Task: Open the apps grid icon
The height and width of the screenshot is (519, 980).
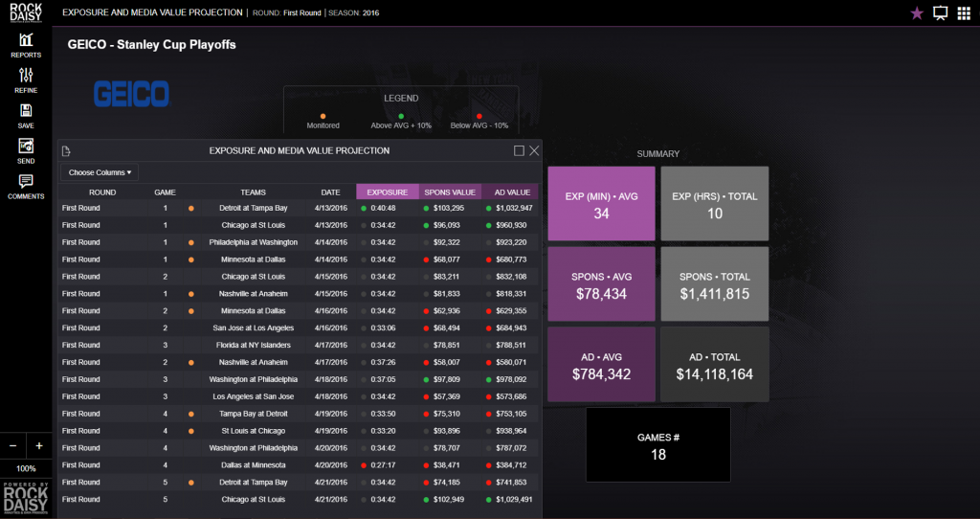Action: pos(964,13)
